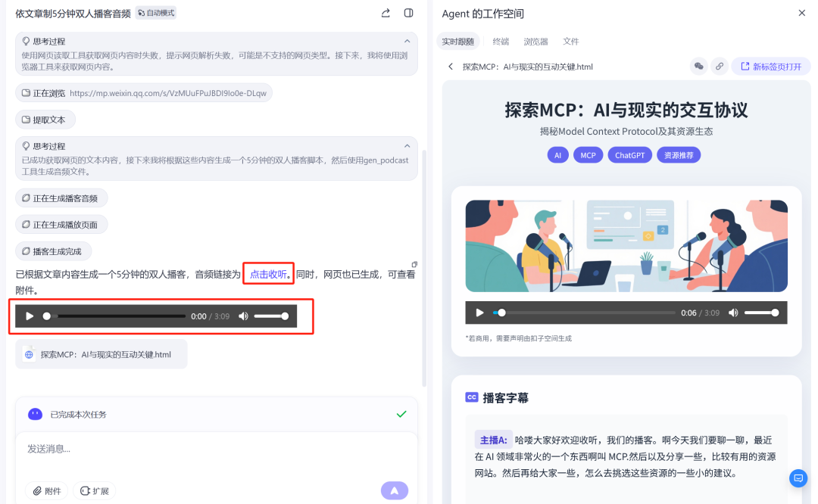
Task: Click the copy link icon
Action: point(720,66)
